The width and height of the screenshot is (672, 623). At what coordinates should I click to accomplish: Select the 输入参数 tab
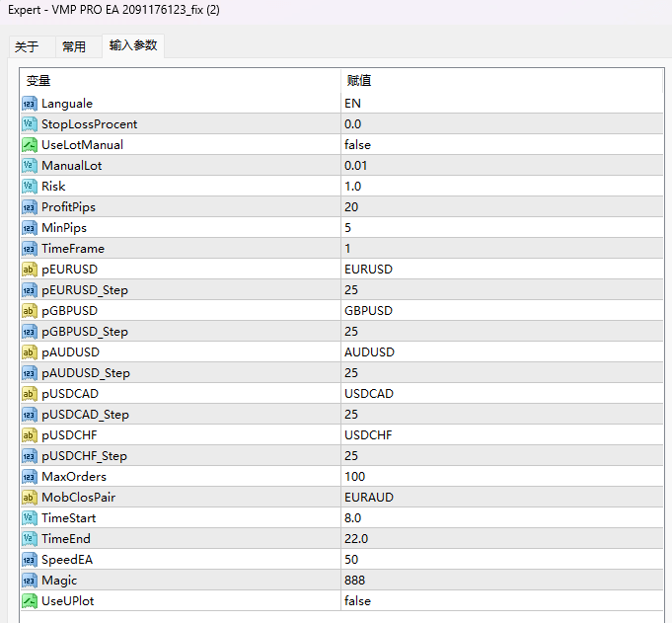133,45
